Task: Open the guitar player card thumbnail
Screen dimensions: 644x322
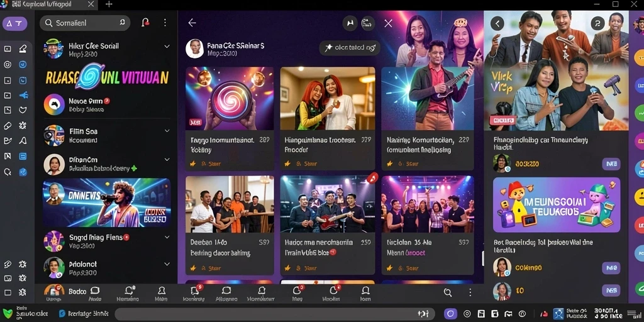Action: pyautogui.click(x=428, y=99)
